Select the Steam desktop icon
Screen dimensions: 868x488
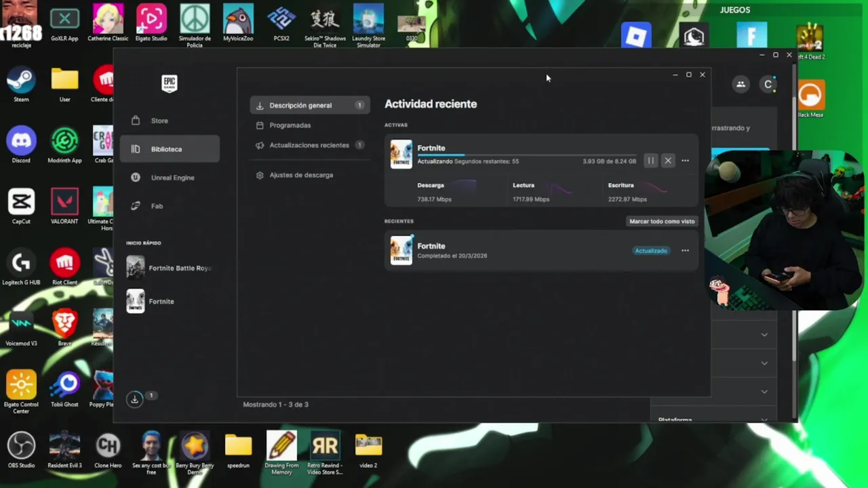[21, 85]
